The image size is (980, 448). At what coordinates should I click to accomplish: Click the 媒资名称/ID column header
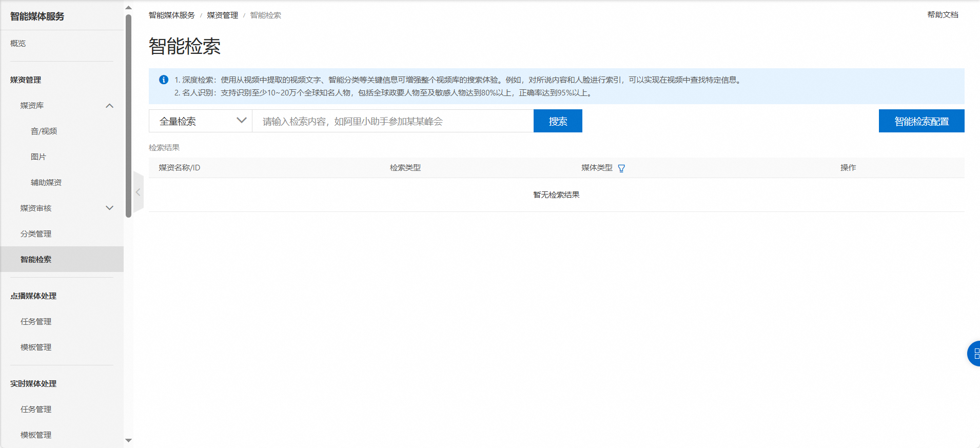pos(180,168)
